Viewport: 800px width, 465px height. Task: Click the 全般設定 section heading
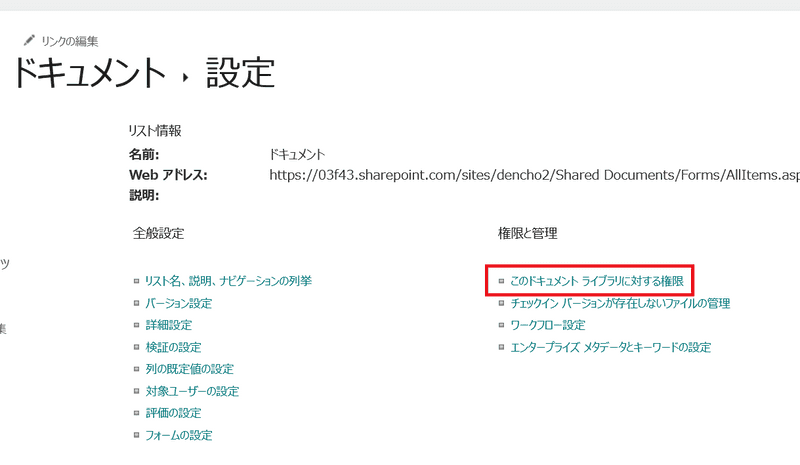[x=158, y=233]
